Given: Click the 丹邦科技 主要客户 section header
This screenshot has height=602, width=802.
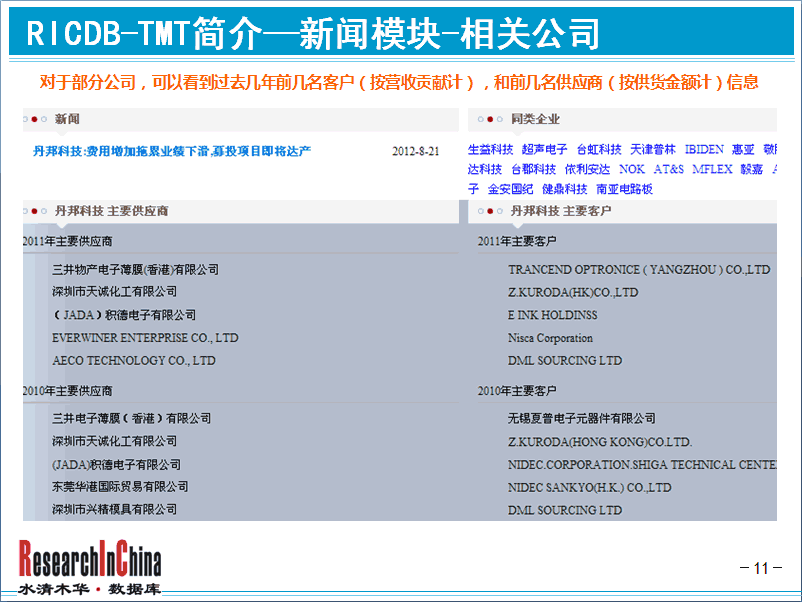Looking at the screenshot, I should (561, 211).
